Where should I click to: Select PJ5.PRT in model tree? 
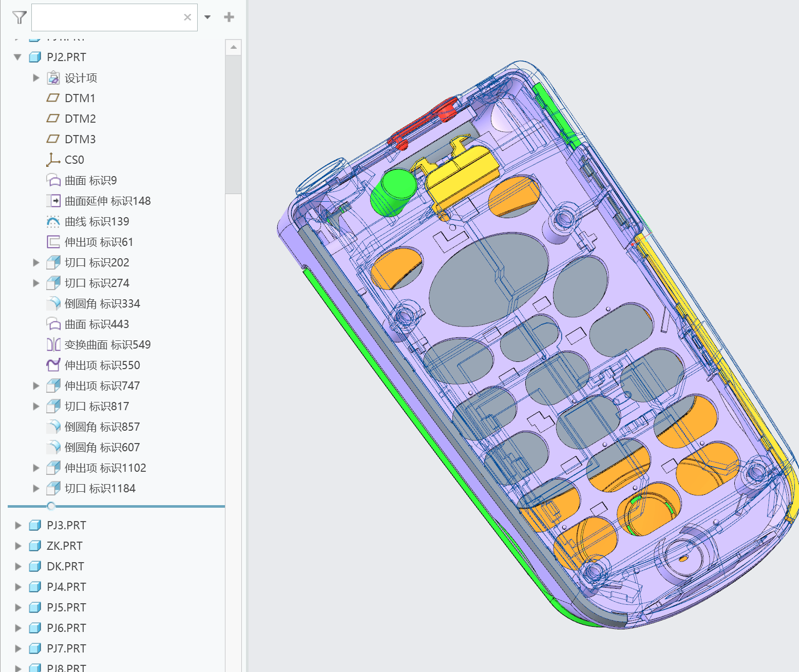pos(66,607)
